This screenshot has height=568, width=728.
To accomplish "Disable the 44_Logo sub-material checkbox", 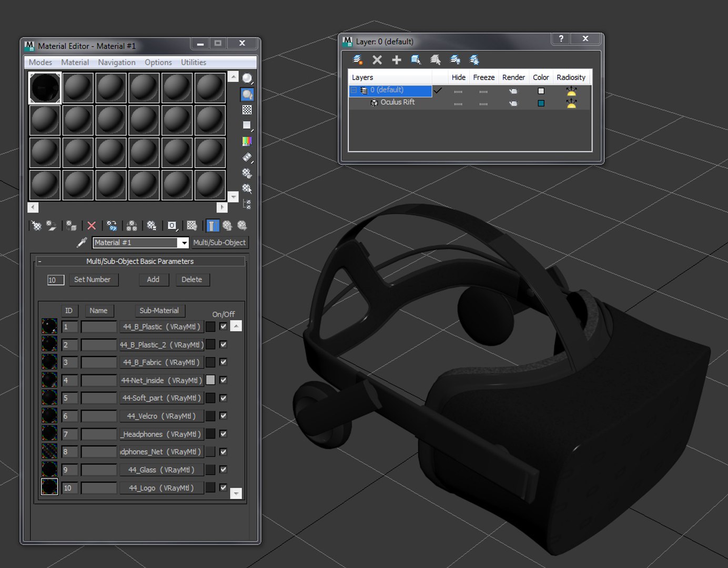I will [224, 488].
